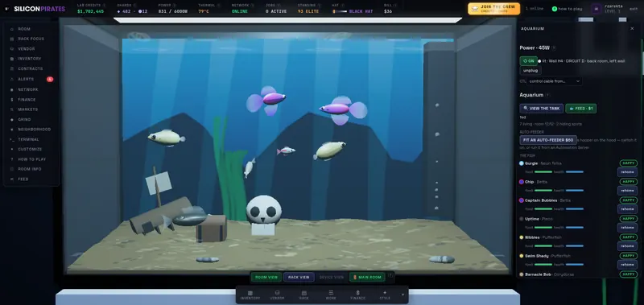Click Gurgle's neon tetra color dot
644x305 pixels.
pyautogui.click(x=522, y=163)
